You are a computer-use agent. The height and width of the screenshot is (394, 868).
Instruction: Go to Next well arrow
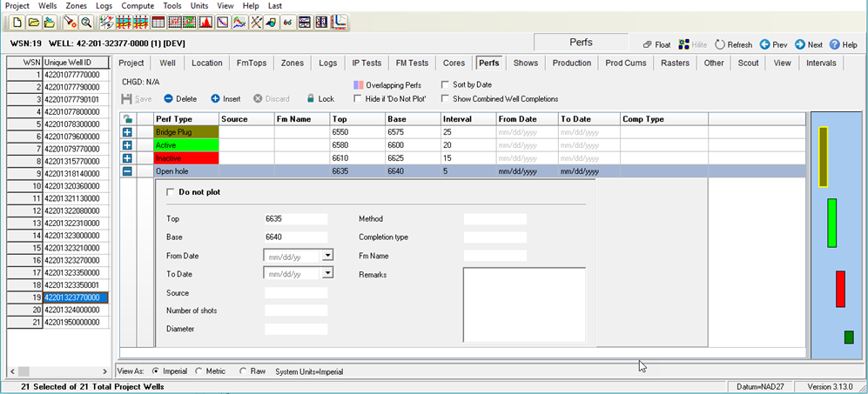tap(800, 45)
